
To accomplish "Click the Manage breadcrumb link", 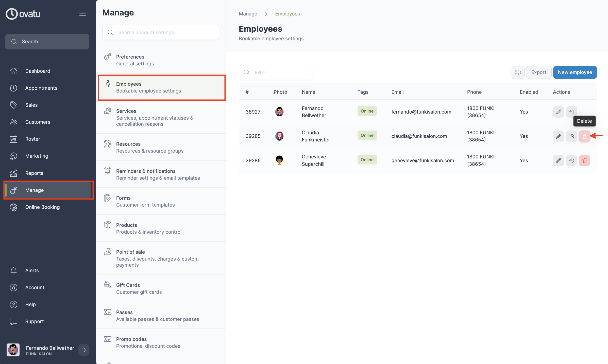I will (x=248, y=14).
